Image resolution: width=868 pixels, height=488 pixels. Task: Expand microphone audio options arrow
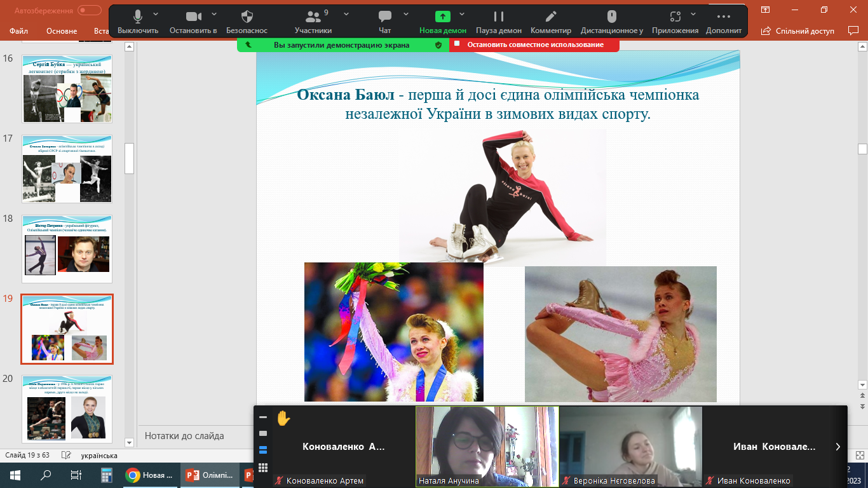(x=156, y=13)
